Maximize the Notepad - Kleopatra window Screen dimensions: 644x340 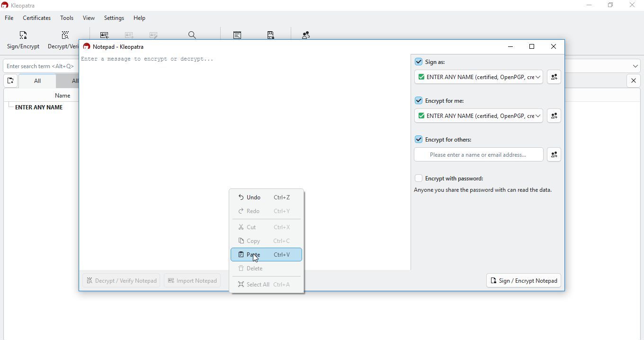click(532, 47)
